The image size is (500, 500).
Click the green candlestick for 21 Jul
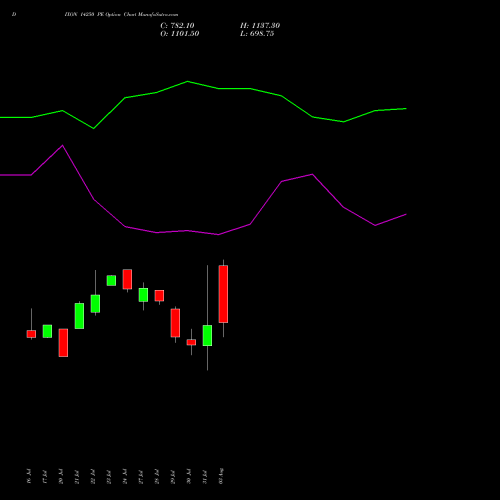pyautogui.click(x=79, y=316)
